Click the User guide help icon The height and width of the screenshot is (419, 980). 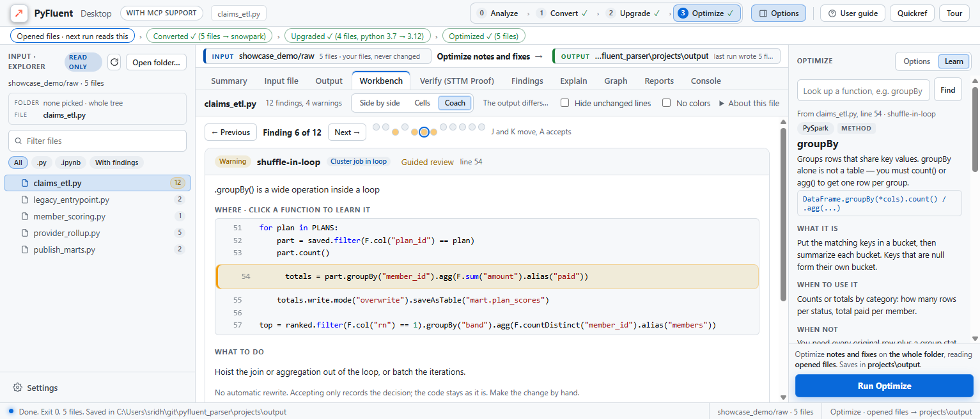pyautogui.click(x=832, y=13)
